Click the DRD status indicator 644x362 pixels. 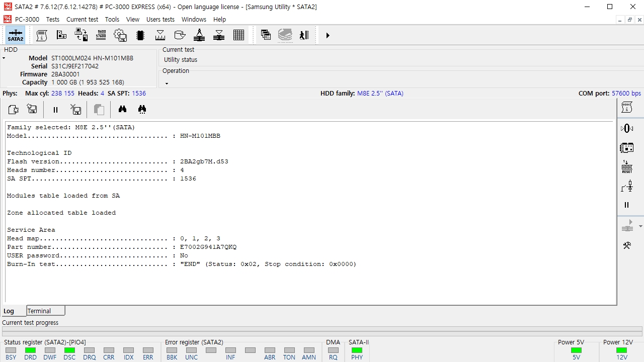30,350
